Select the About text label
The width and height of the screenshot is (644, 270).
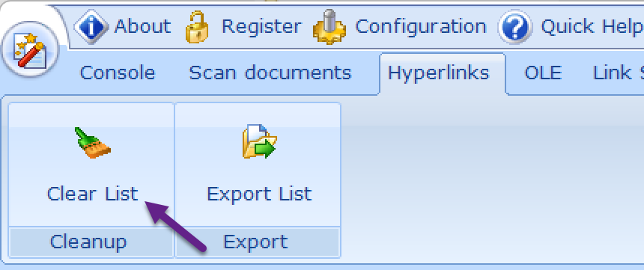142,27
